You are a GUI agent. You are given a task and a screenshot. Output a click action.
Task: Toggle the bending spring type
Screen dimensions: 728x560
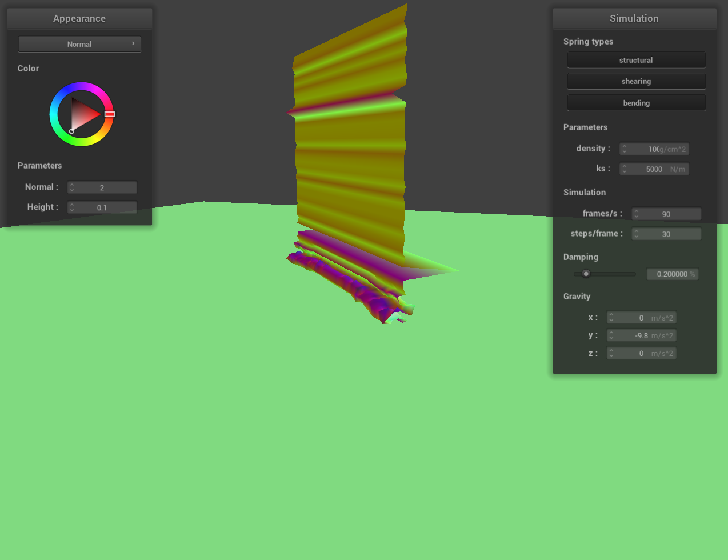coord(636,103)
